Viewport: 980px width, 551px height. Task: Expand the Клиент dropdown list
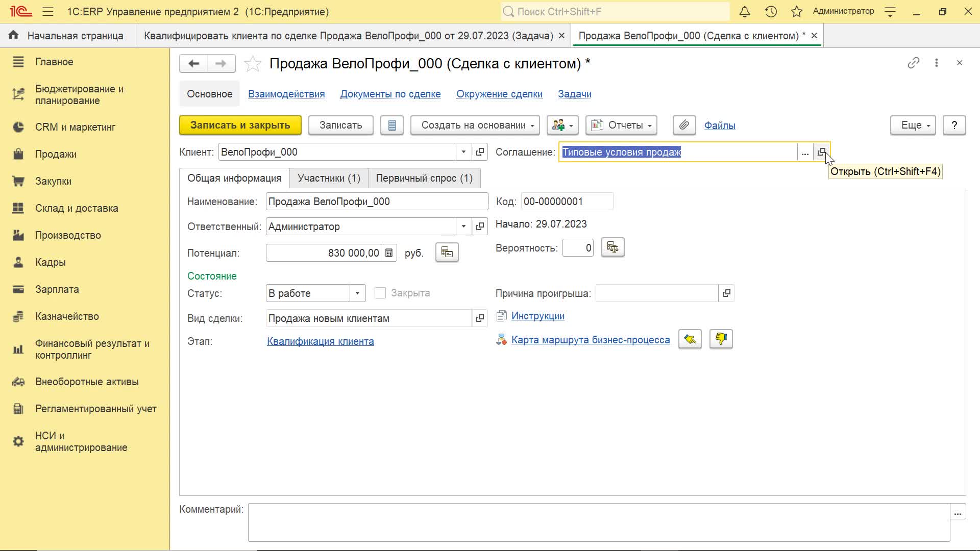point(463,152)
